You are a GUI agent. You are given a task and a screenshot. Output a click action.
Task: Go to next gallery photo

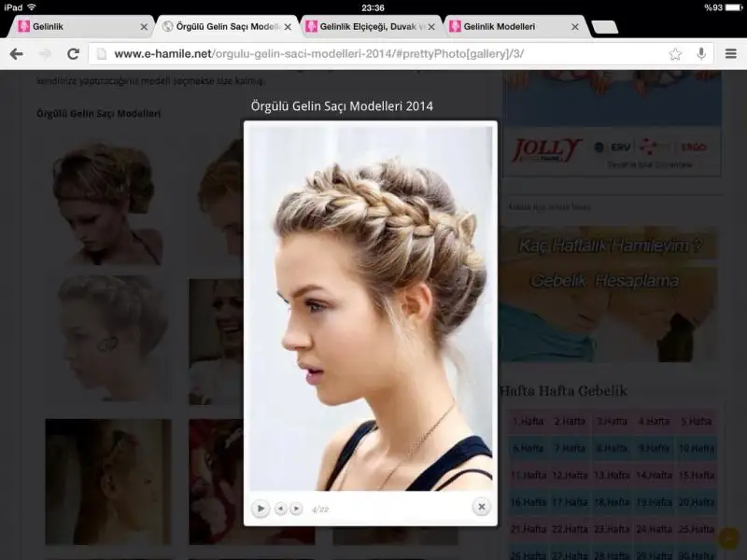tap(296, 509)
